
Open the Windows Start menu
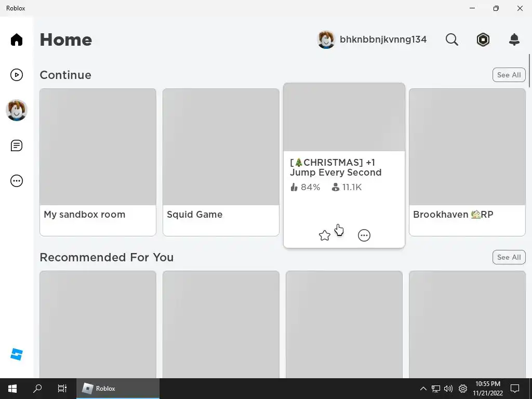click(12, 389)
